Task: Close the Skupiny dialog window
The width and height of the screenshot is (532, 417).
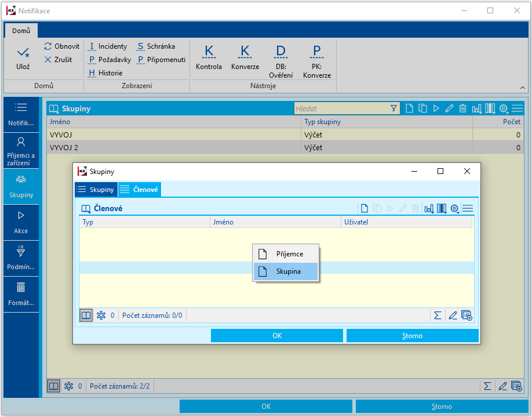Action: [x=467, y=171]
